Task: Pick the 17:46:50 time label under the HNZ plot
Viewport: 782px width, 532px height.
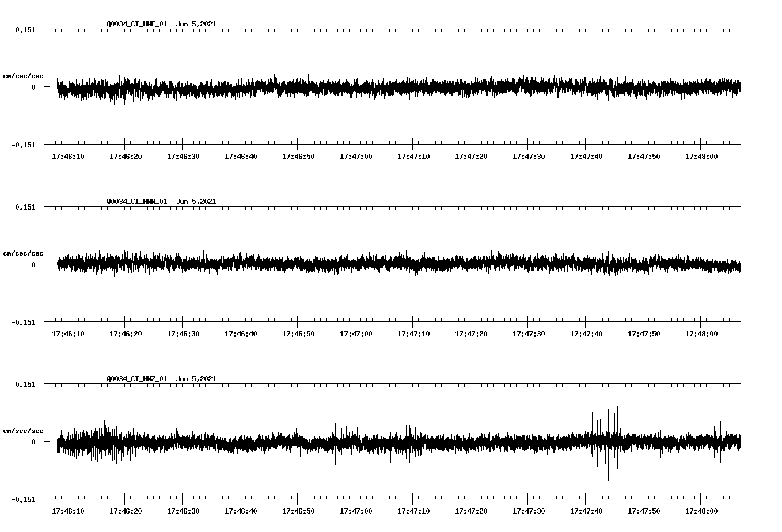Action: pos(298,511)
